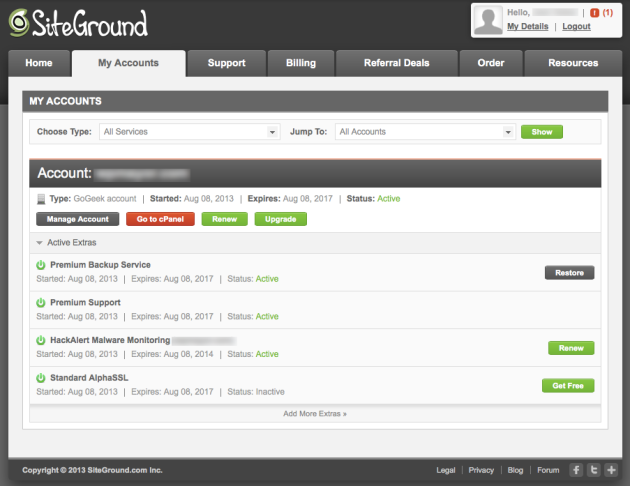630x486 pixels.
Task: Click the Premium Support title
Action: pos(85,302)
